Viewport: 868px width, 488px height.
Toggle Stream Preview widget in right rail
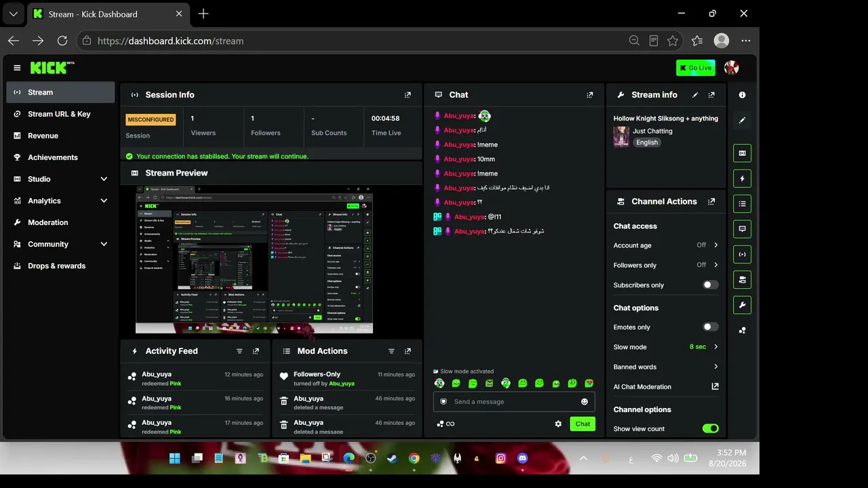coord(743,153)
